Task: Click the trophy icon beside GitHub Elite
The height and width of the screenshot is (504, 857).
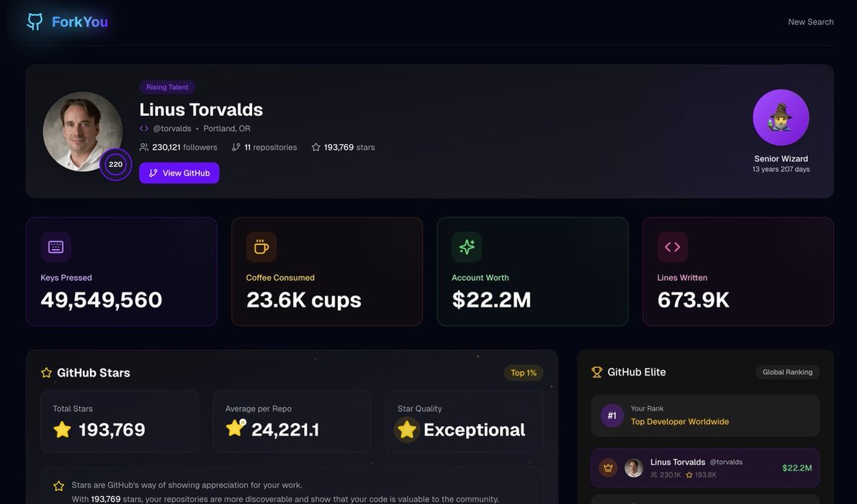Action: [597, 372]
